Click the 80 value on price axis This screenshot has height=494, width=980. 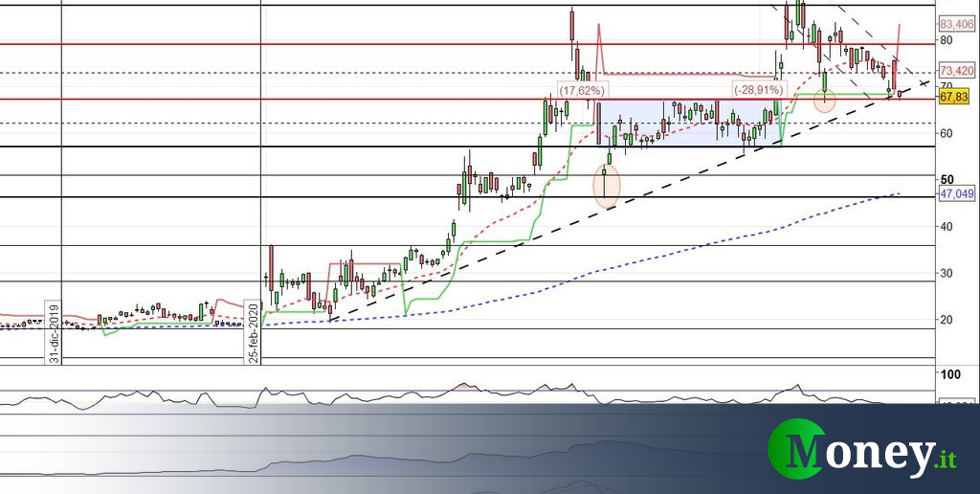coord(946,40)
